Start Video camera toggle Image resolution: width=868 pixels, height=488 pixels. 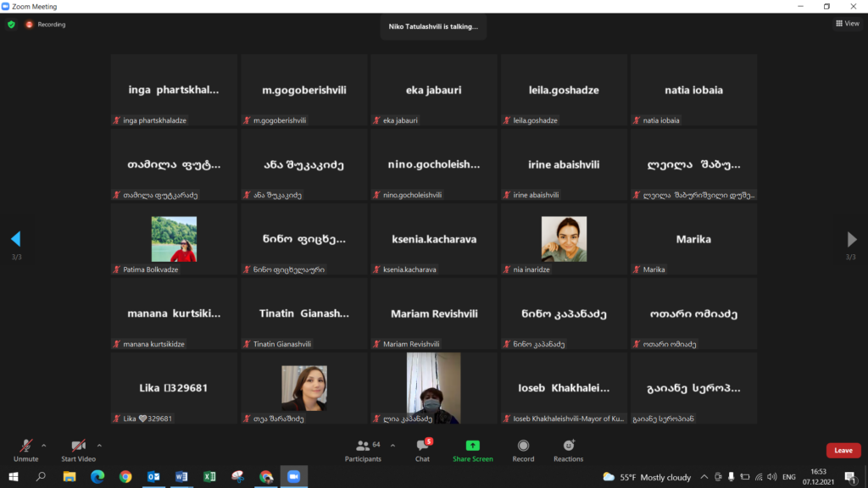(78, 449)
